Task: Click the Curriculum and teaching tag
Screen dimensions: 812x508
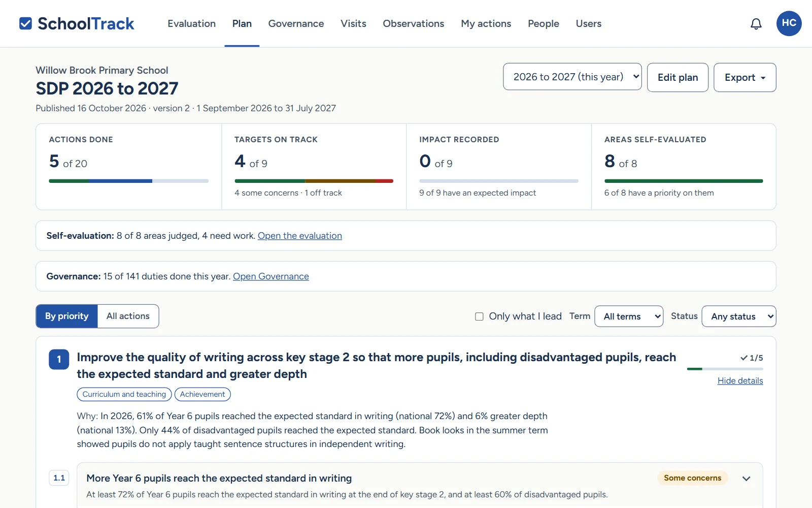Action: click(124, 394)
